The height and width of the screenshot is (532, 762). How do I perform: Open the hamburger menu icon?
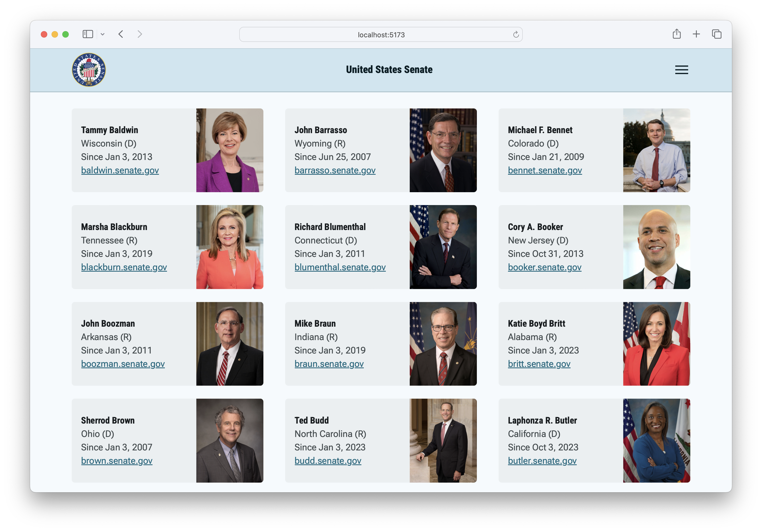(x=681, y=70)
